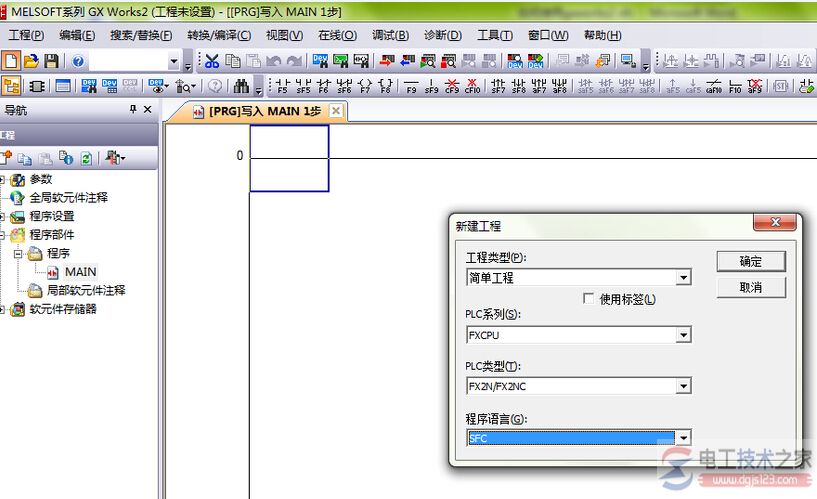Click the ladder editor cursor cell at step 0
Viewport: 817px width, 499px height.
tap(289, 158)
